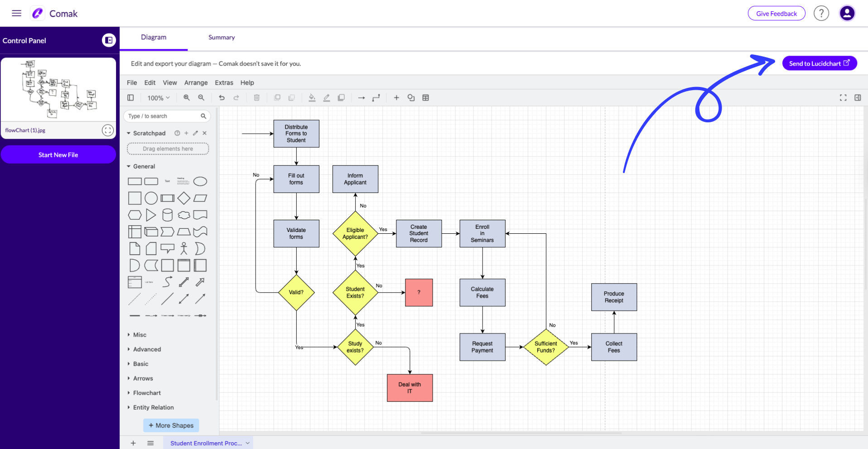Toggle the format panel with the right-side icon
The width and height of the screenshot is (868, 449).
click(858, 97)
